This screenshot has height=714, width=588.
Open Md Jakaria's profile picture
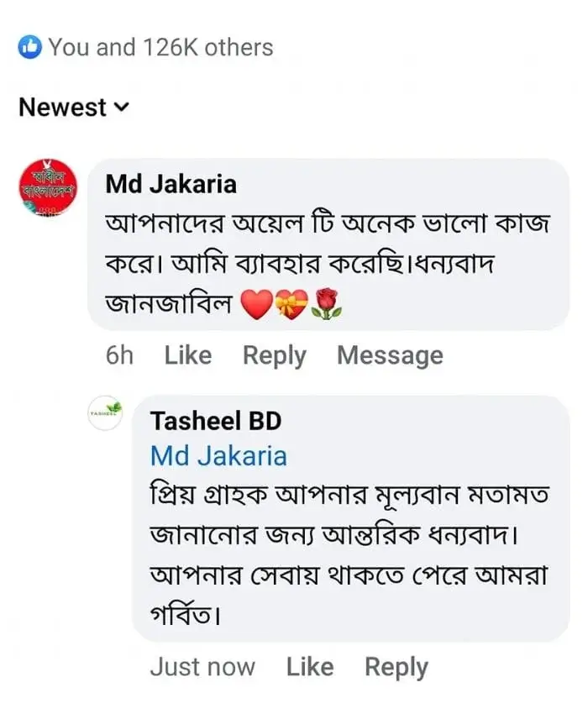(x=48, y=188)
